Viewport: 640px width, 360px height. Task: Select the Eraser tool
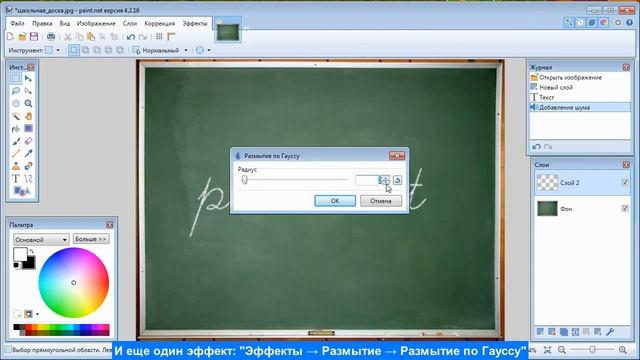click(x=28, y=141)
